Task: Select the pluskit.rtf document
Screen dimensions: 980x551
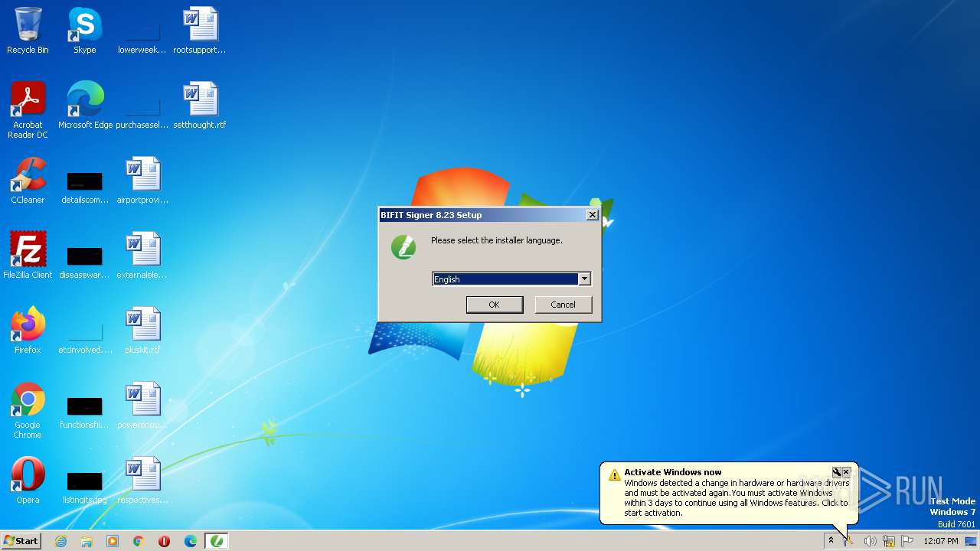Action: [142, 331]
